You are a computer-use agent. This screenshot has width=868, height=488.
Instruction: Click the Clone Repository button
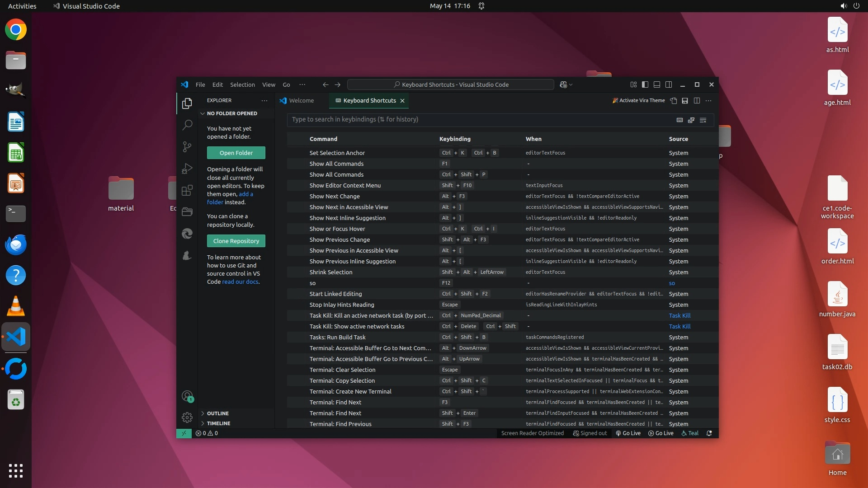click(236, 241)
